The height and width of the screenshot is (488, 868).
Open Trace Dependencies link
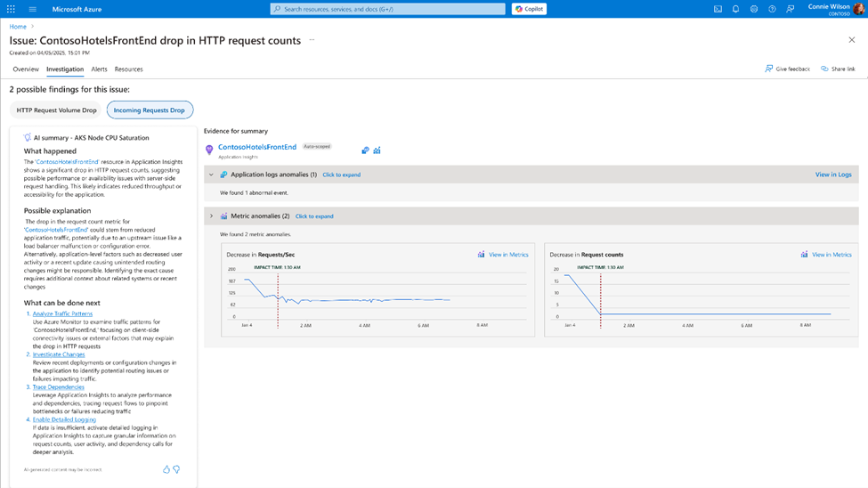(x=58, y=387)
